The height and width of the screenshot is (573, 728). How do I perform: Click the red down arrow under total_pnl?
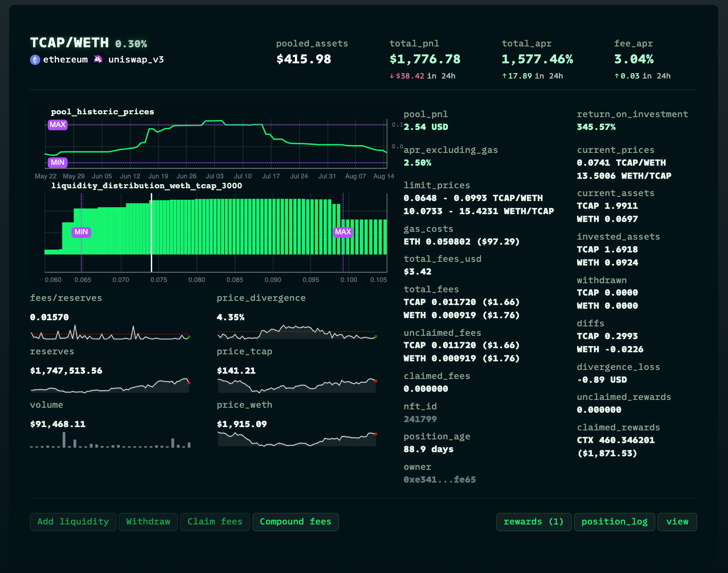coord(392,76)
